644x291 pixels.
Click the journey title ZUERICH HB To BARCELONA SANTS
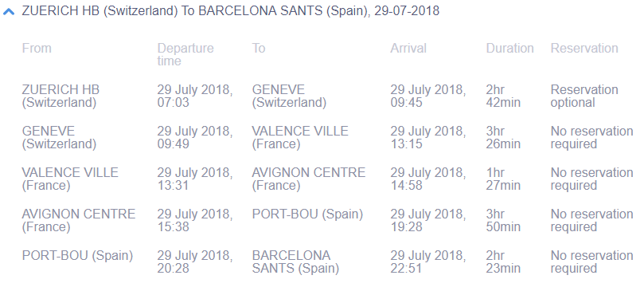coord(230,10)
